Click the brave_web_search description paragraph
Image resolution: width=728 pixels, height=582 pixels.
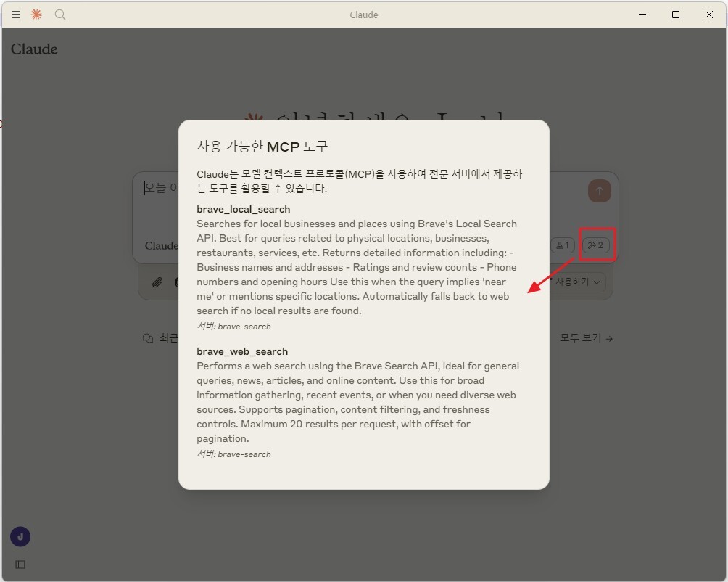(x=357, y=402)
